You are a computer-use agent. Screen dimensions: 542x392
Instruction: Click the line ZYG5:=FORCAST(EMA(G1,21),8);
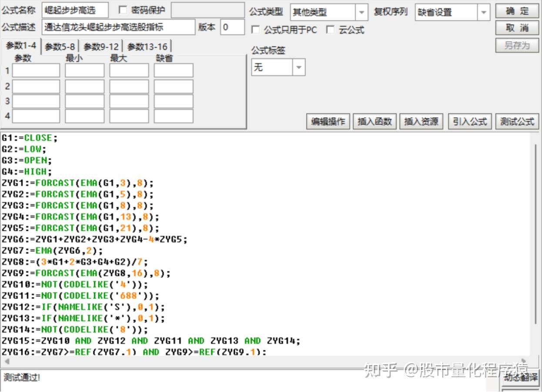click(80, 228)
